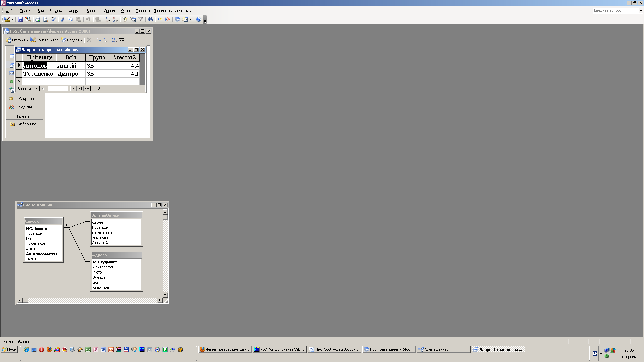The height and width of the screenshot is (362, 644).
Task: Select Избранное in the Groups list
Action: click(23, 124)
